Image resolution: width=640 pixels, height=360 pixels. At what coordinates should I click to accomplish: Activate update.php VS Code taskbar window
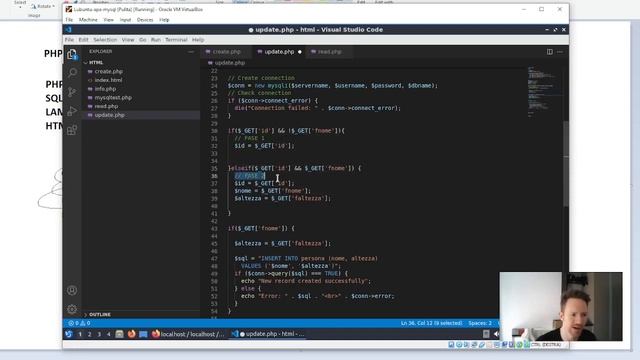[x=268, y=334]
